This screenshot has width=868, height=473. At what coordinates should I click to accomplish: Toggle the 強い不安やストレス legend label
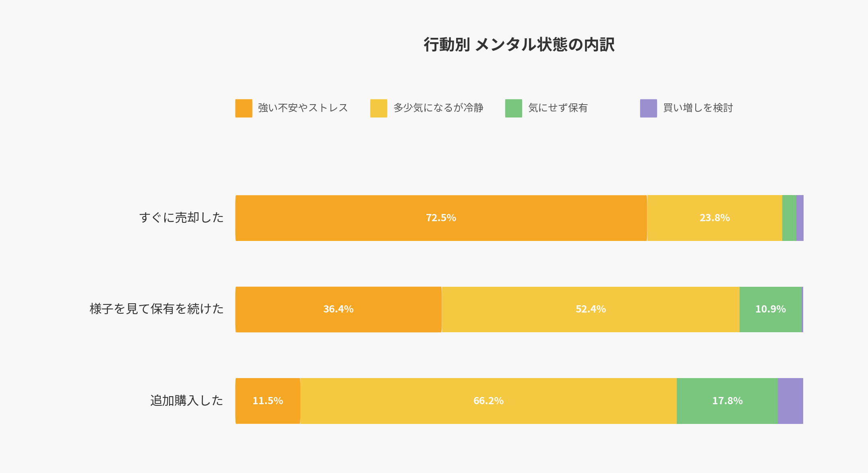[x=303, y=108]
